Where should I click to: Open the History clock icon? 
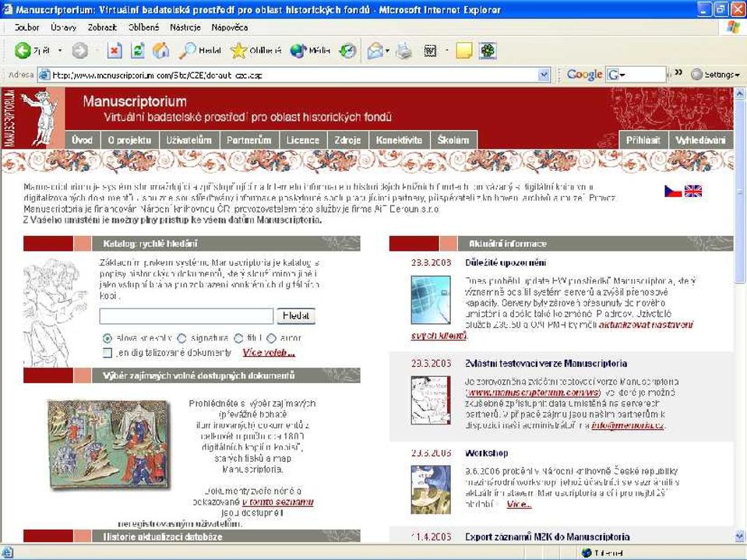point(347,51)
